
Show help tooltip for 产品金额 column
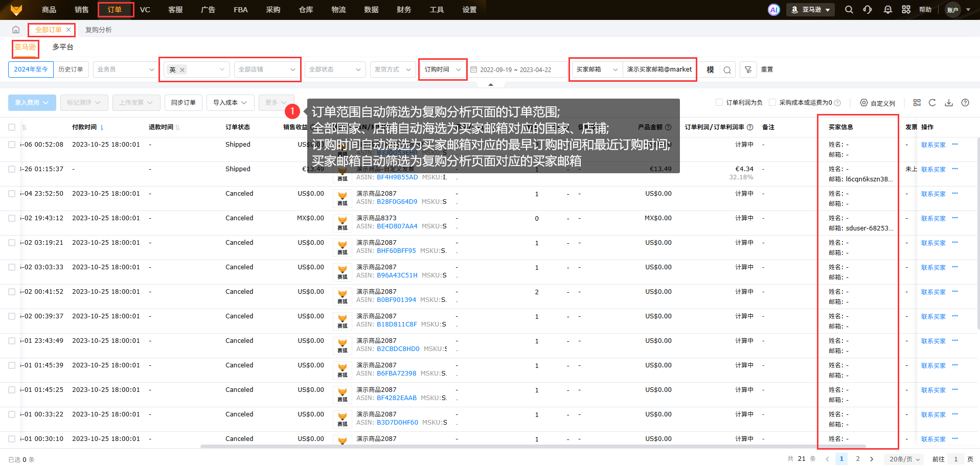click(668, 127)
